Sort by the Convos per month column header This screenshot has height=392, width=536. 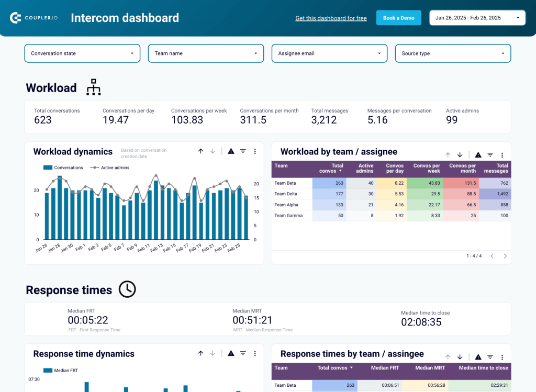tap(462, 168)
